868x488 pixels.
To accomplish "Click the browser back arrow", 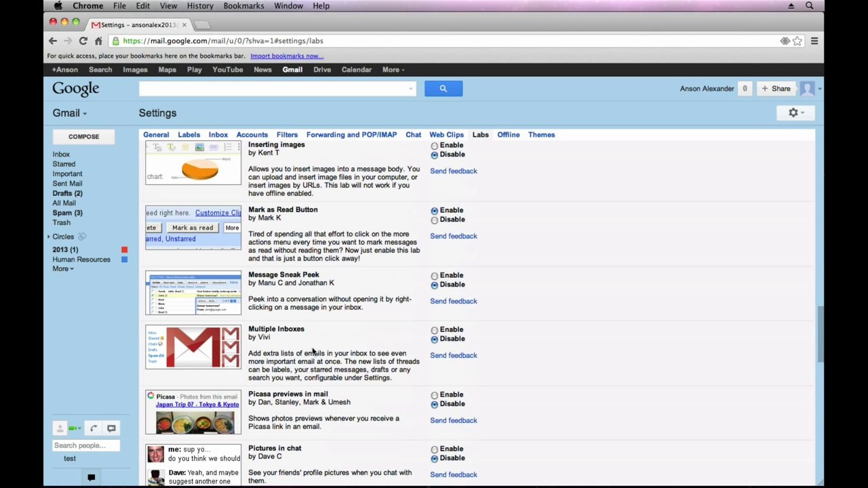I will tap(53, 41).
